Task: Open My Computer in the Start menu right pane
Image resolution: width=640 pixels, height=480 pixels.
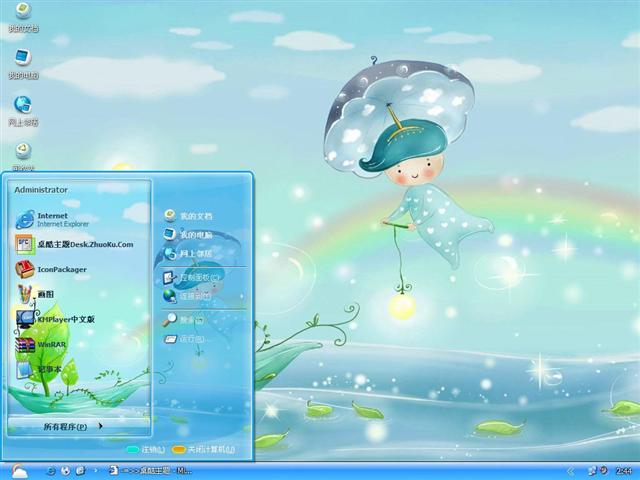Action: 188,235
